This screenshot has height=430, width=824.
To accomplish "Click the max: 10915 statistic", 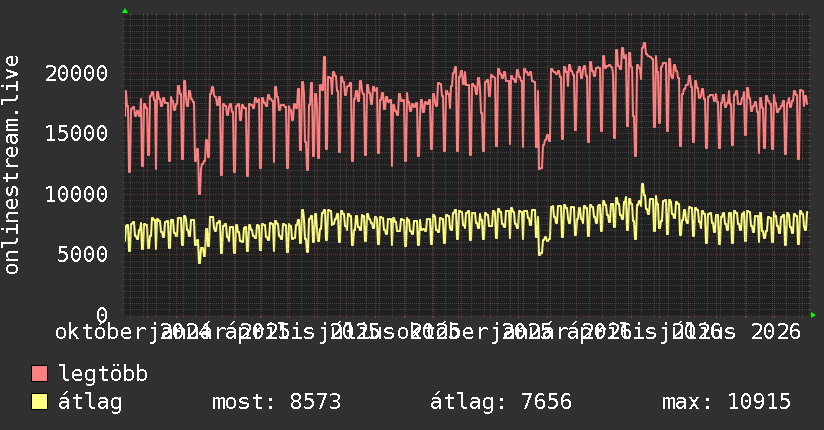I will point(726,402).
